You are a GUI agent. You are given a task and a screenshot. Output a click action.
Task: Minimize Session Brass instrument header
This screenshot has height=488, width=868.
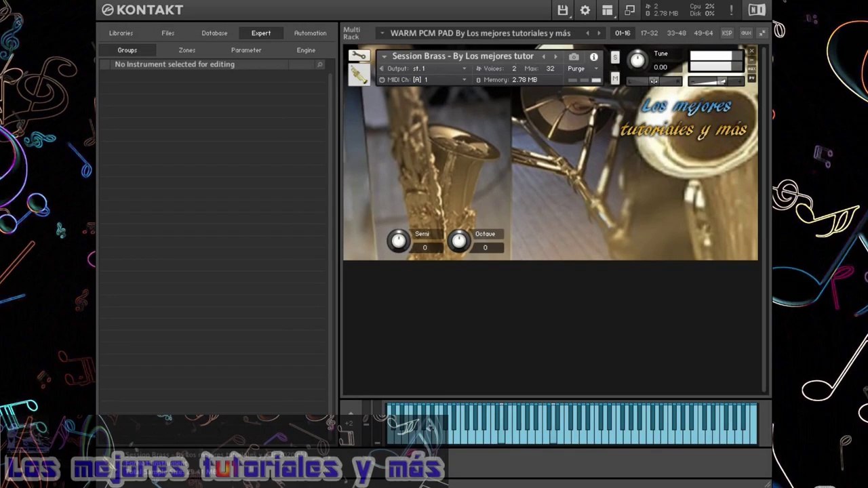coord(751,60)
